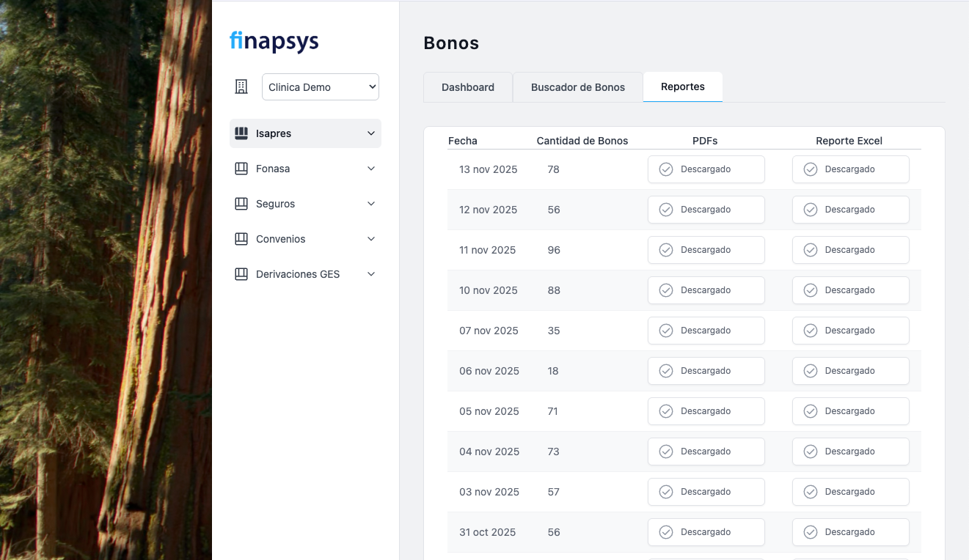Viewport: 969px width, 560px height.
Task: Click the Finapsys logo
Action: [x=274, y=42]
